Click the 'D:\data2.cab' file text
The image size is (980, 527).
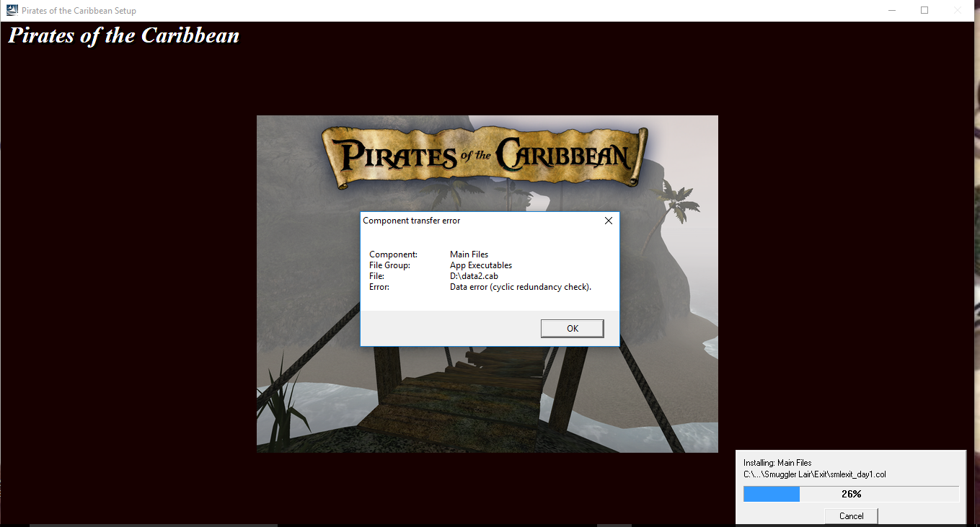[474, 276]
